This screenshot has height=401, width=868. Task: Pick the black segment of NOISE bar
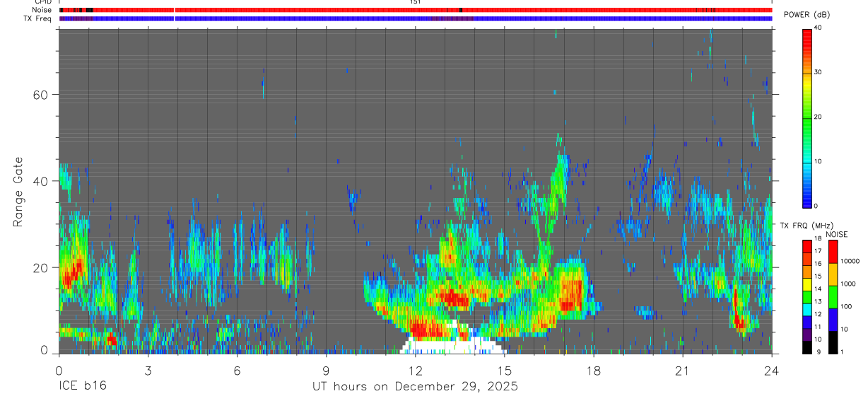click(x=833, y=341)
